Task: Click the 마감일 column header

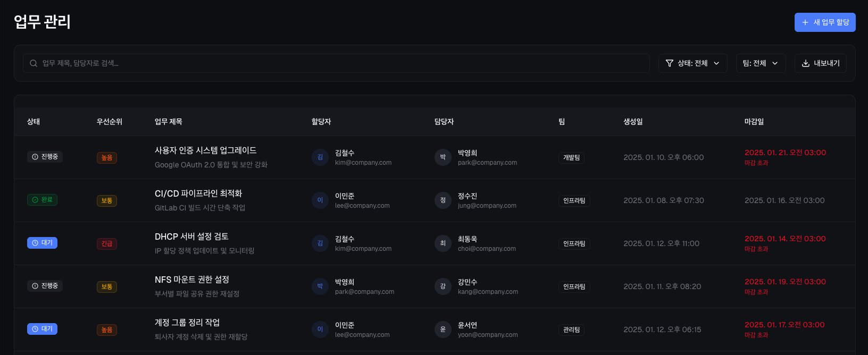Action: pyautogui.click(x=754, y=122)
